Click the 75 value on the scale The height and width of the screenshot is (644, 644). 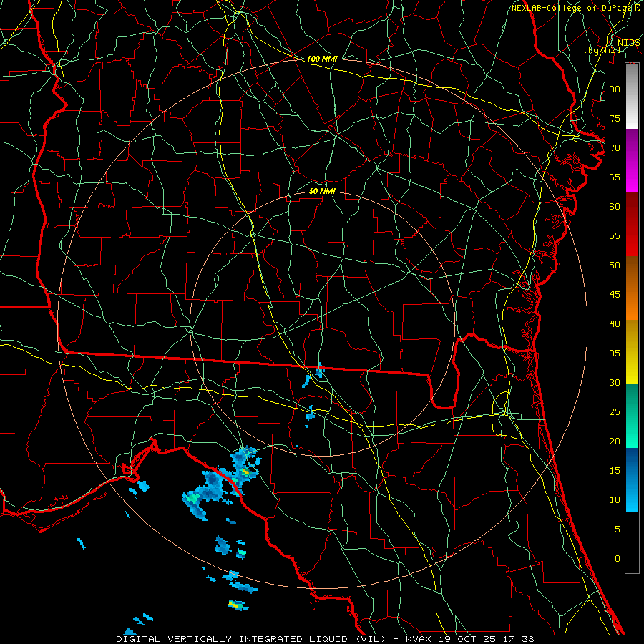click(x=615, y=118)
